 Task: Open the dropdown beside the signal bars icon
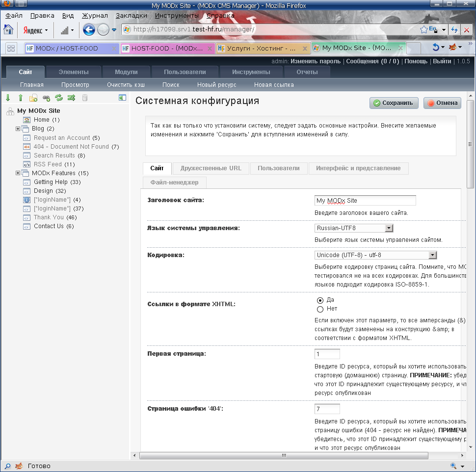(x=72, y=30)
